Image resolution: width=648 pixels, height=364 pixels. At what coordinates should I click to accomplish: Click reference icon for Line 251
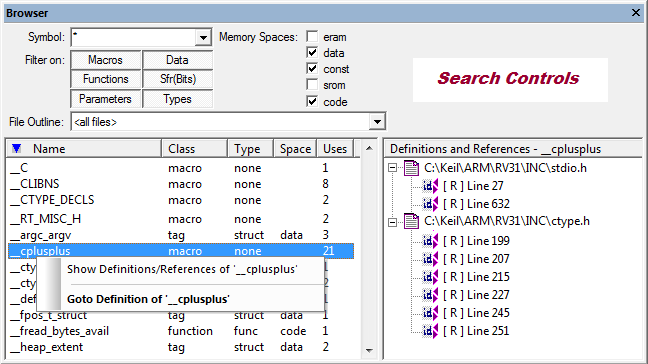pyautogui.click(x=430, y=331)
